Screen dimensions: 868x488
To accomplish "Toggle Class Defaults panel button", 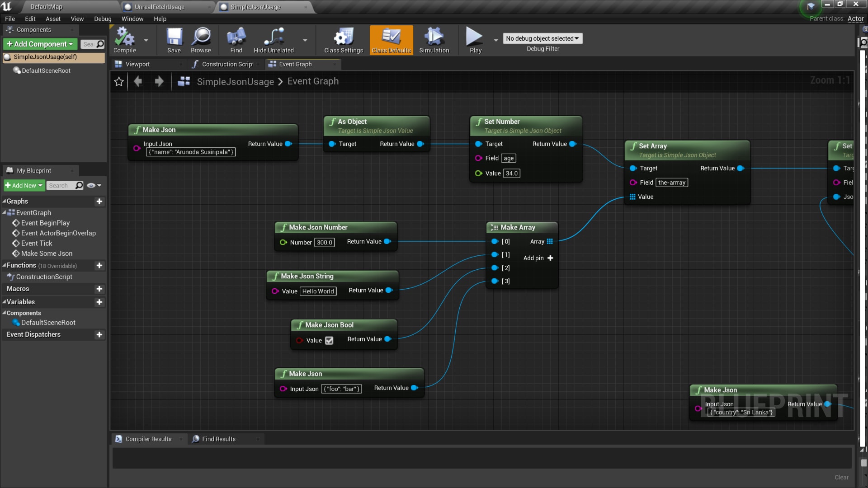I will [x=391, y=40].
